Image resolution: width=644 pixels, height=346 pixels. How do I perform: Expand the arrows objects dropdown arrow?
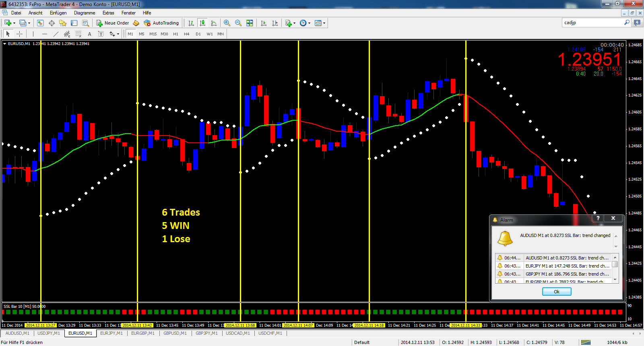coord(118,34)
